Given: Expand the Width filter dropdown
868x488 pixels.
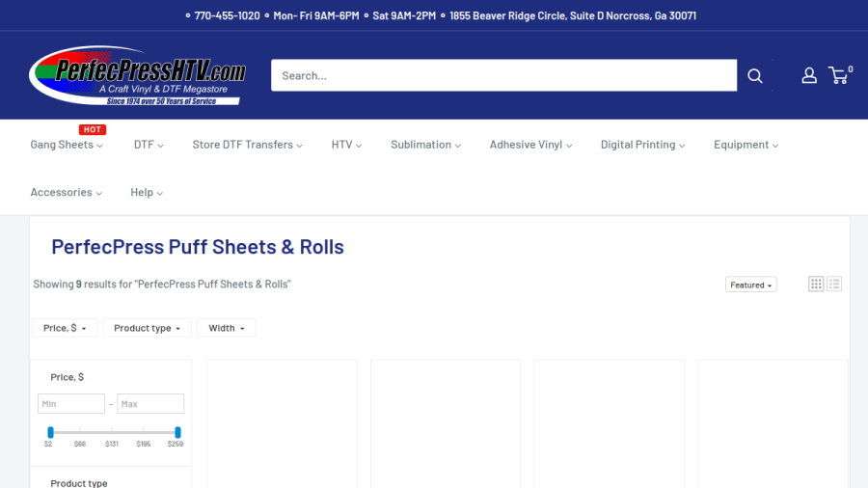Looking at the screenshot, I should click(x=226, y=328).
